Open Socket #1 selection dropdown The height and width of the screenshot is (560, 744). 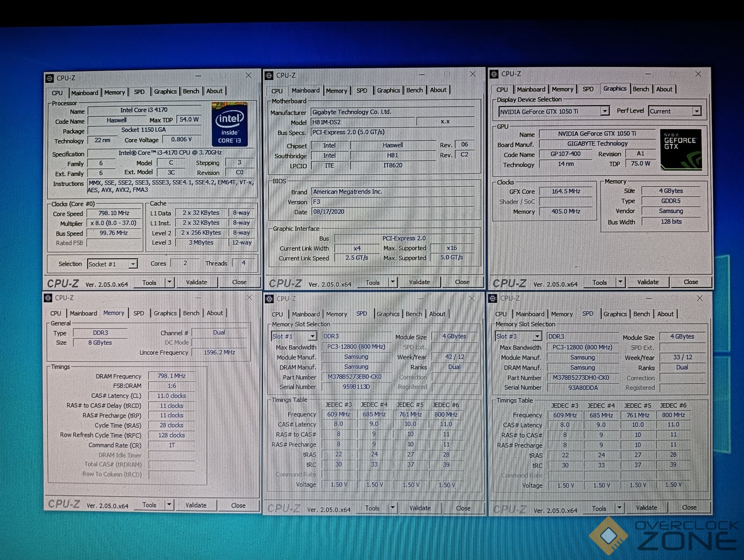[133, 264]
